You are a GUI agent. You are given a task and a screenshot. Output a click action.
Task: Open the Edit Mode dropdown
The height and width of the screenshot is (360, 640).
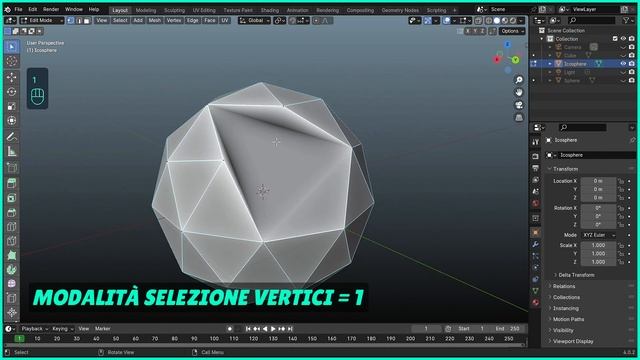[x=42, y=20]
